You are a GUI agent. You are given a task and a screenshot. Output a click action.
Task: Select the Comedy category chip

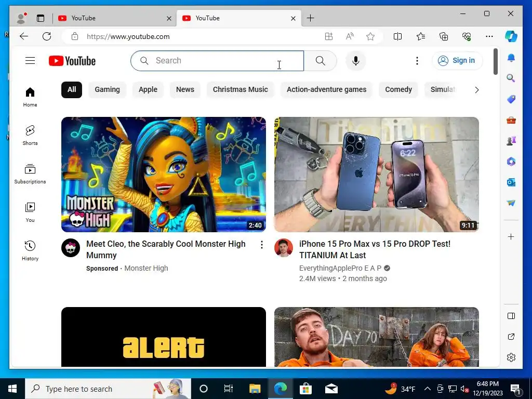point(398,89)
